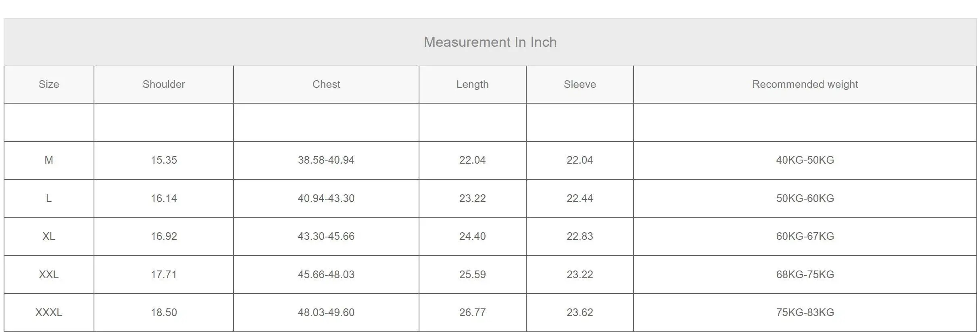Select the Size column header
The image size is (980, 335).
(x=49, y=84)
